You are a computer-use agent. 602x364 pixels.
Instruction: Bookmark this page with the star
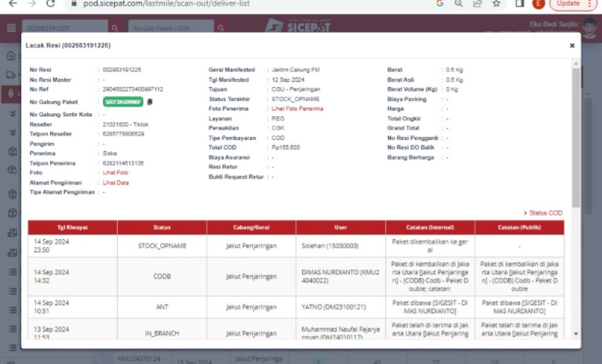pyautogui.click(x=496, y=4)
